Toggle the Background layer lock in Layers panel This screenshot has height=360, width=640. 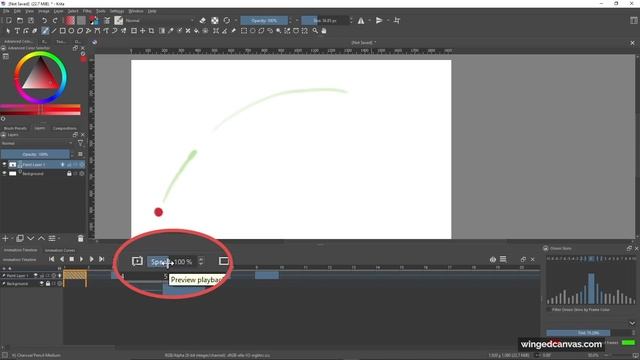pyautogui.click(x=69, y=173)
